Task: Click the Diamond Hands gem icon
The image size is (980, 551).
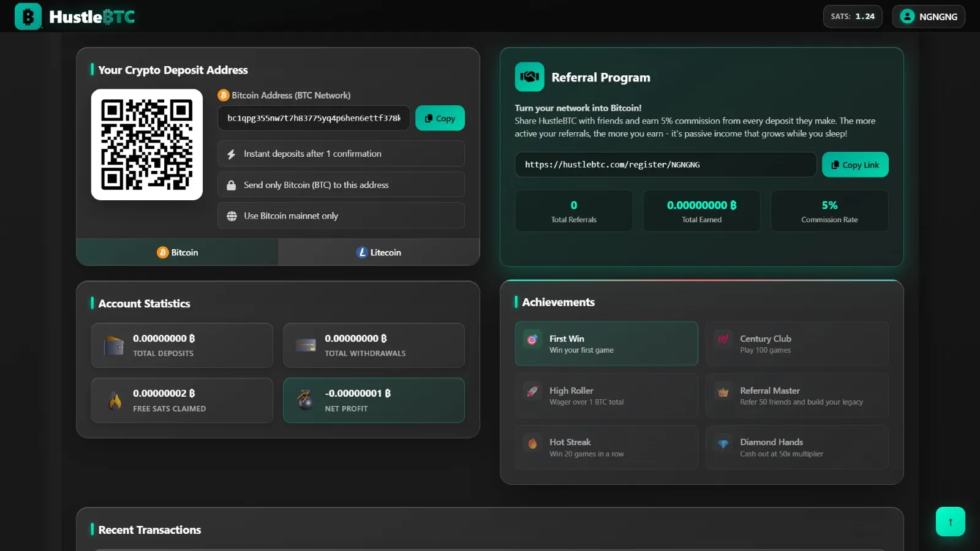Action: click(723, 444)
